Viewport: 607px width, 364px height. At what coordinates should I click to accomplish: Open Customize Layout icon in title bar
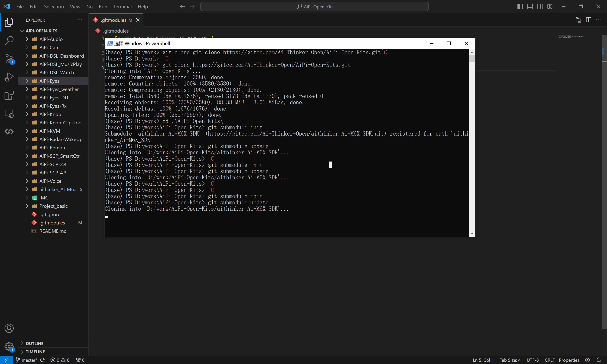click(x=550, y=7)
